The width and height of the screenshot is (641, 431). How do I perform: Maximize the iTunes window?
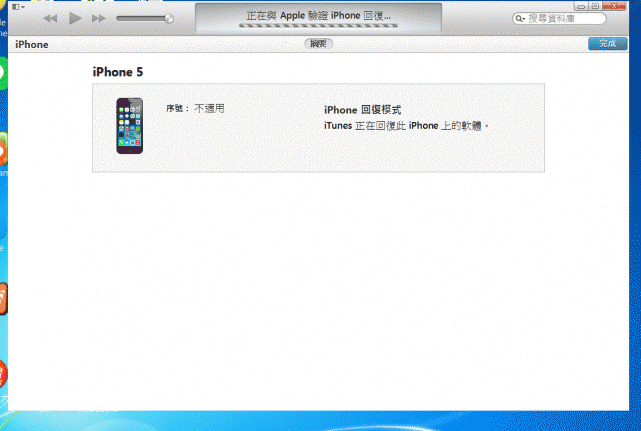[x=595, y=6]
